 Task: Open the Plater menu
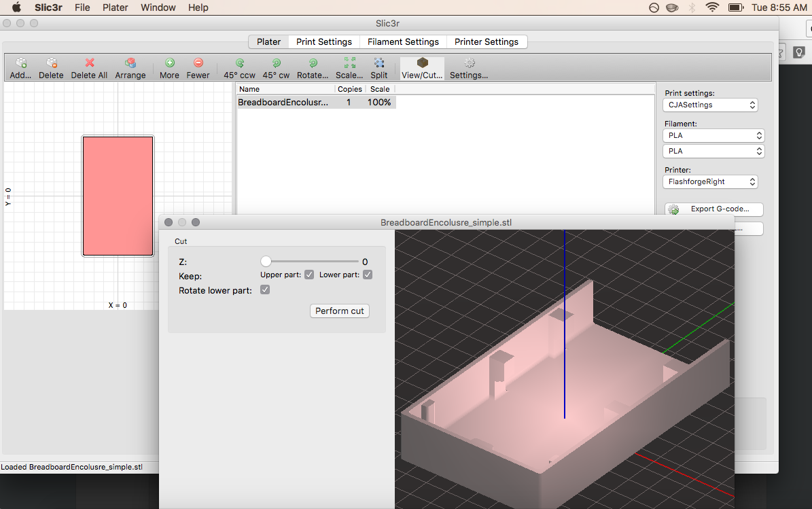[x=115, y=7]
